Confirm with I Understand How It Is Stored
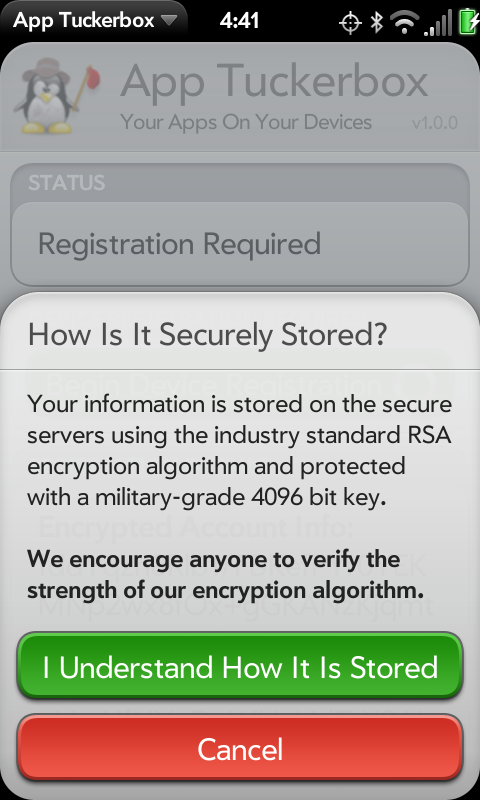480x800 pixels. [240, 667]
